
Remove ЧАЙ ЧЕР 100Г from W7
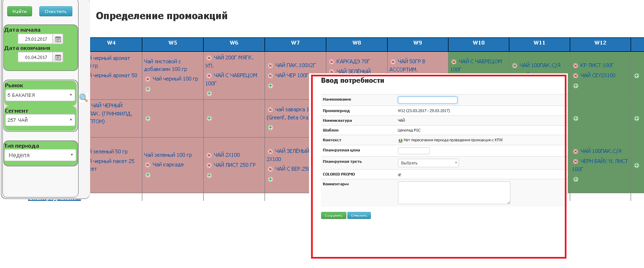[270, 76]
